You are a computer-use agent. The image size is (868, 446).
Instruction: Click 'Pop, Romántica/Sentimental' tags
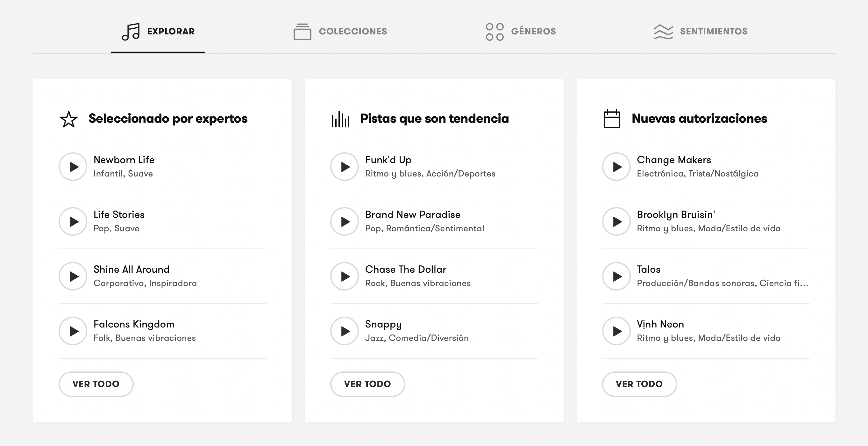(424, 228)
